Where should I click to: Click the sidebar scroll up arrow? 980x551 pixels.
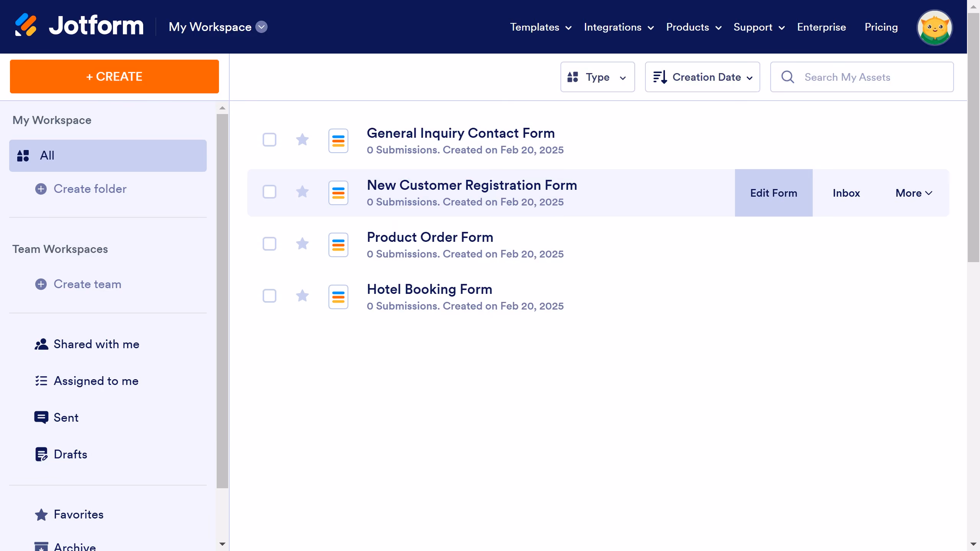(222, 108)
